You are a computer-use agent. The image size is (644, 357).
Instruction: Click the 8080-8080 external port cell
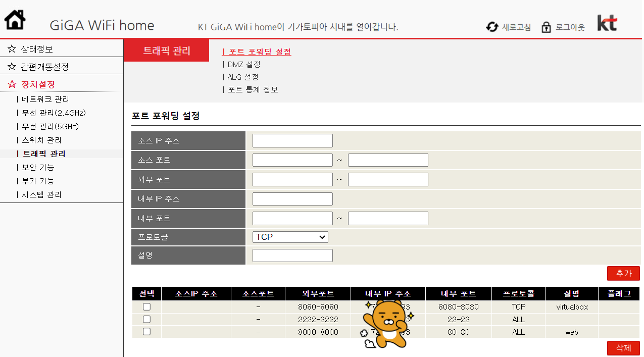click(318, 307)
